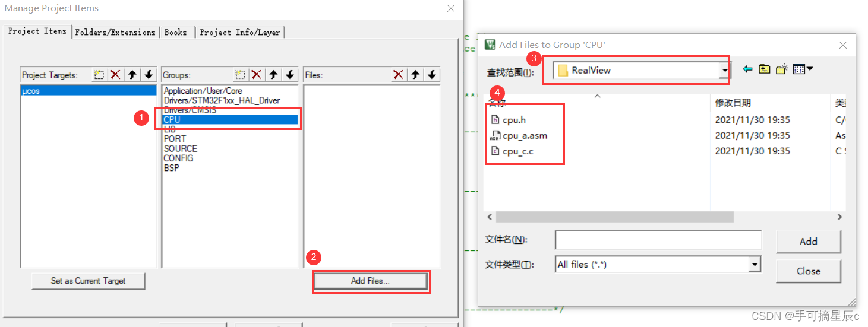The height and width of the screenshot is (327, 868).
Task: Move file up in Files header
Action: pos(415,75)
